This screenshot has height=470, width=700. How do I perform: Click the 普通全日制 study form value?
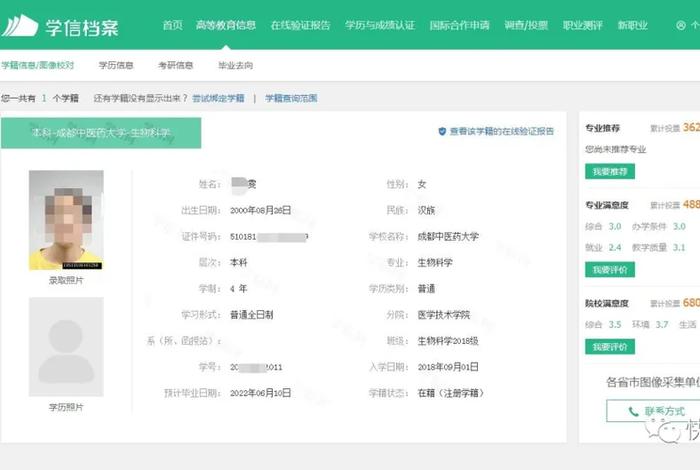point(251,315)
